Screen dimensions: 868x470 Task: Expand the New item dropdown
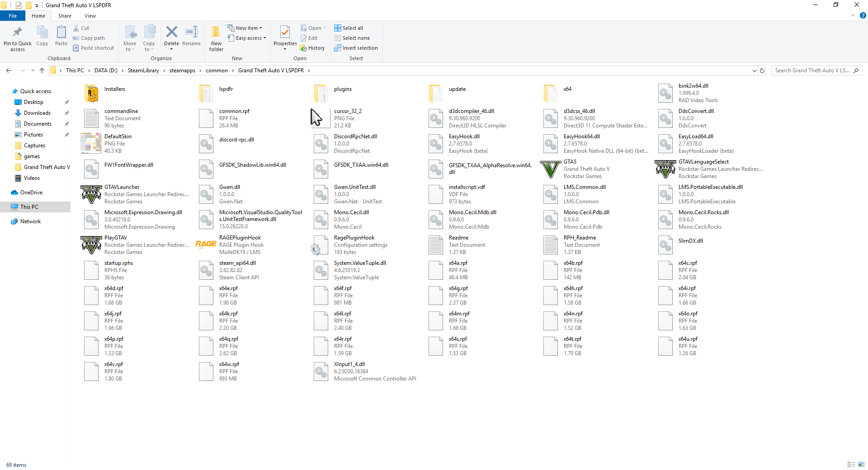pyautogui.click(x=245, y=28)
